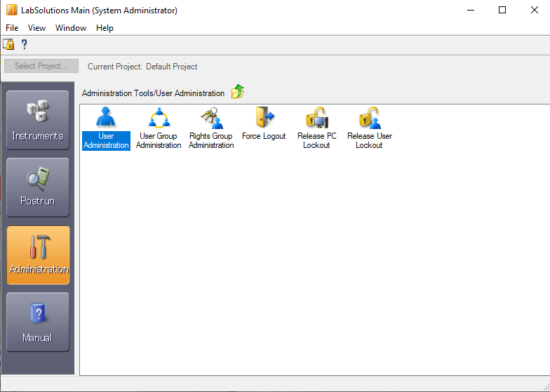550x392 pixels.
Task: Switch to the Instruments sidebar panel
Action: [x=38, y=120]
